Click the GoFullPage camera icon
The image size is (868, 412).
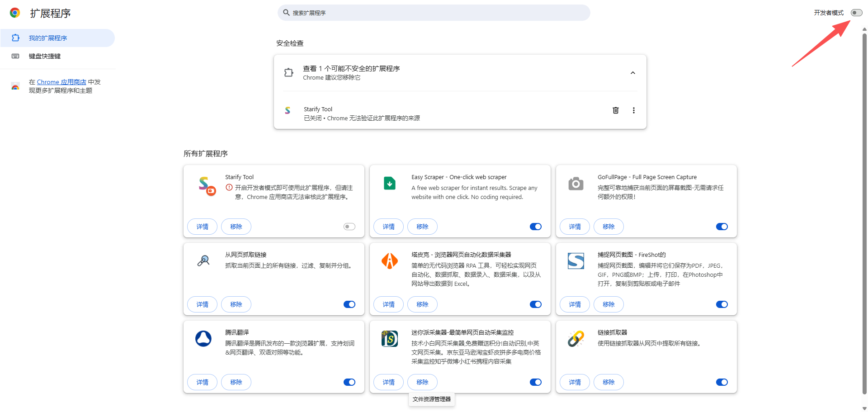click(575, 184)
